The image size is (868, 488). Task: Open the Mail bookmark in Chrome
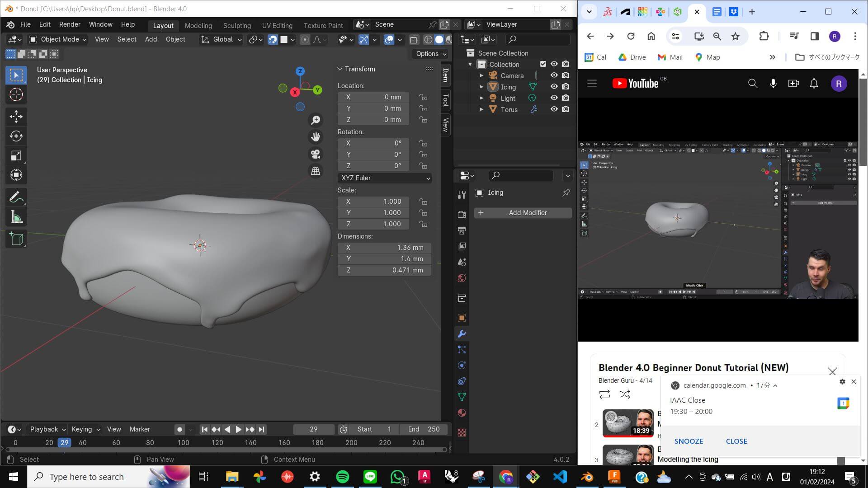click(670, 57)
